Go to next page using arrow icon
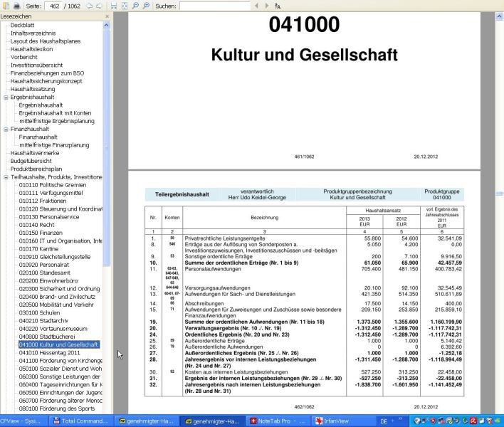This screenshot has height=427, width=504. 100,6
